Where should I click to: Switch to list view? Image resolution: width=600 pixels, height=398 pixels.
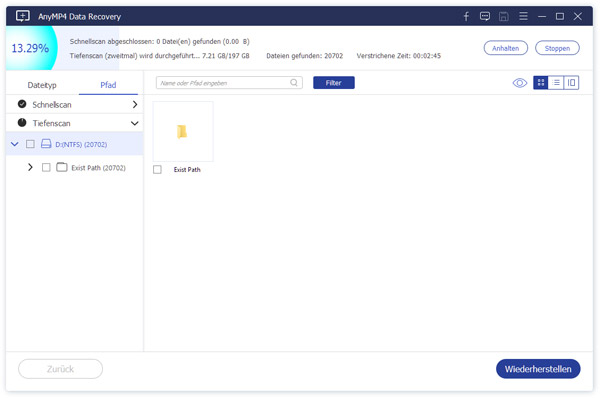tap(556, 83)
